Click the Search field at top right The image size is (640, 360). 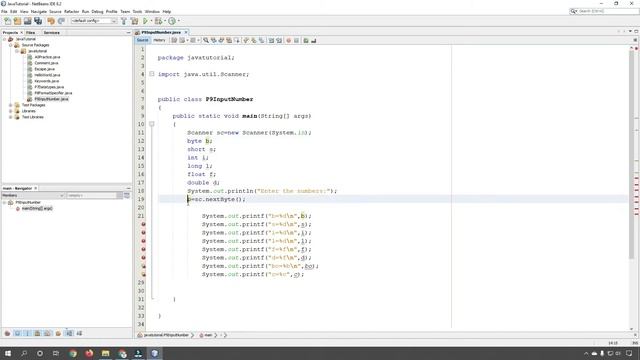pyautogui.click(x=604, y=11)
